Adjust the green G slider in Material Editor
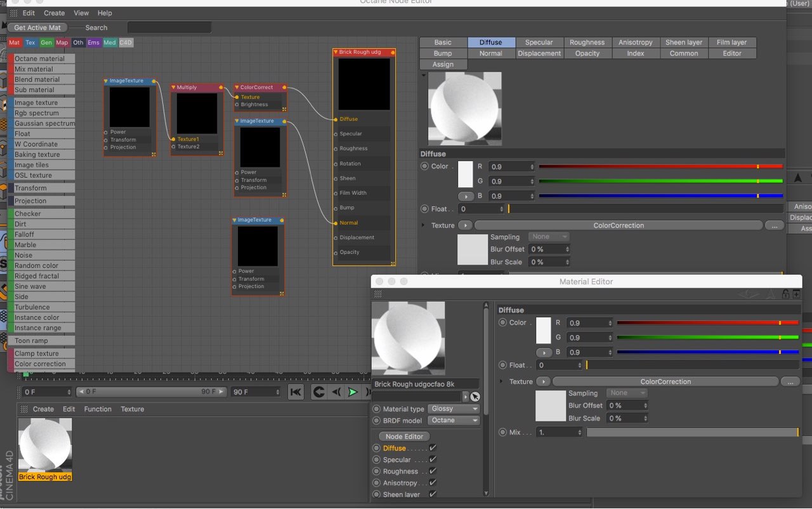The width and height of the screenshot is (812, 509). [708, 338]
